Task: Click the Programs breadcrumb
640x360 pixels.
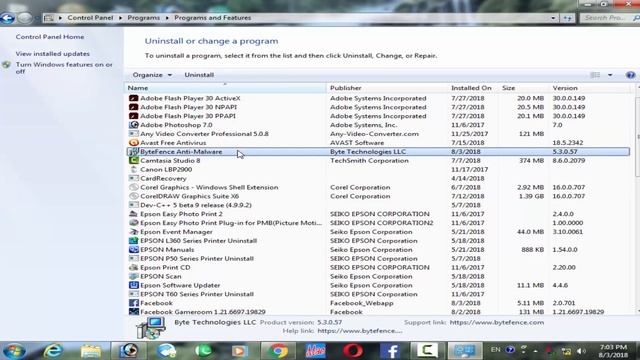Action: click(x=144, y=18)
